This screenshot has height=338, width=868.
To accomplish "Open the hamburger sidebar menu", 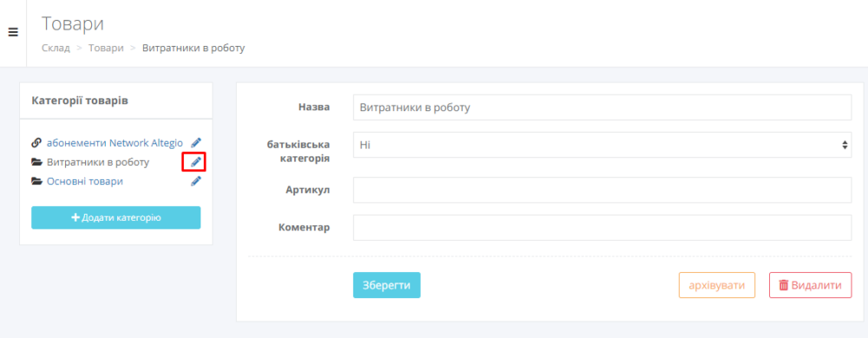I will click(x=13, y=32).
